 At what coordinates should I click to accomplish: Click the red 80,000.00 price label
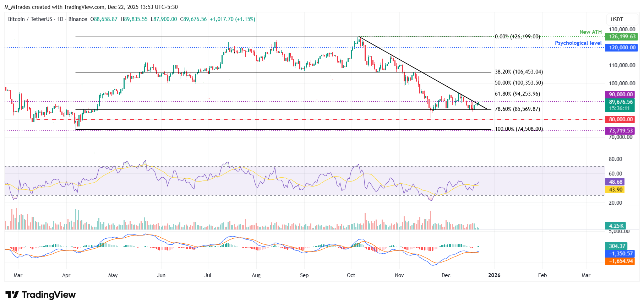coord(621,119)
